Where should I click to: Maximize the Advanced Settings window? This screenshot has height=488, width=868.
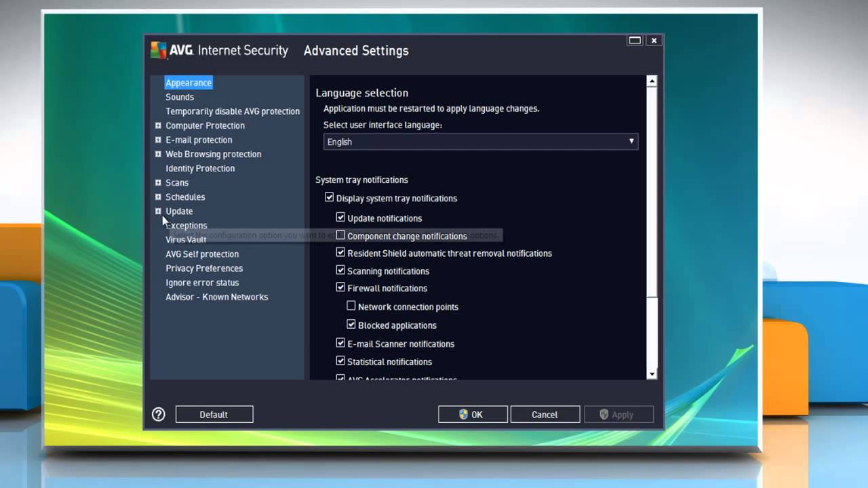pos(635,41)
